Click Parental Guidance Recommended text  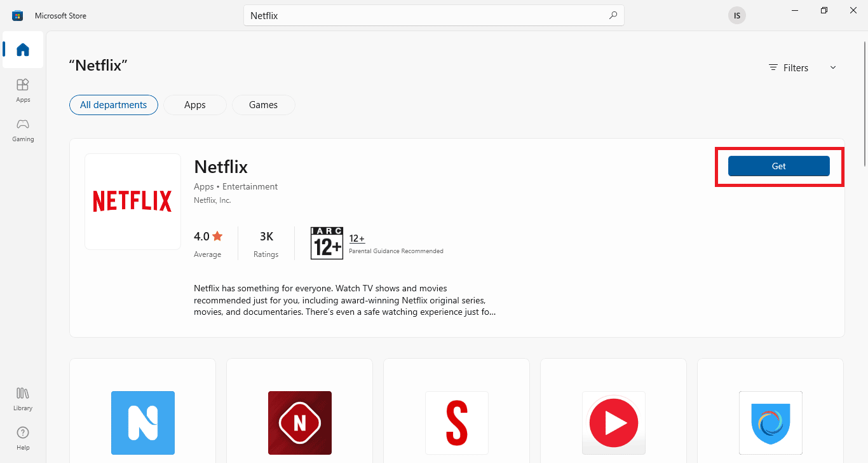(396, 251)
